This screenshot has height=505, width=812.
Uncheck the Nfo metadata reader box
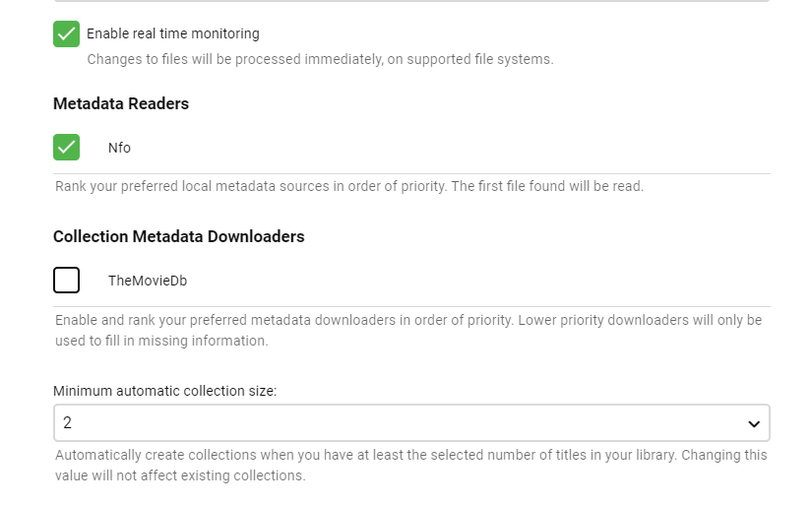tap(66, 148)
